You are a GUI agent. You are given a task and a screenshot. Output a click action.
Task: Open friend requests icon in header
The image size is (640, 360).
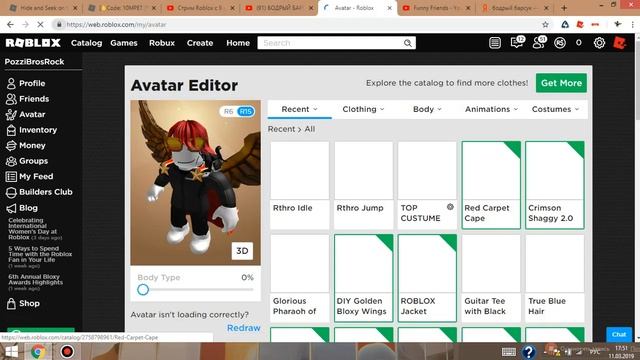click(x=539, y=42)
